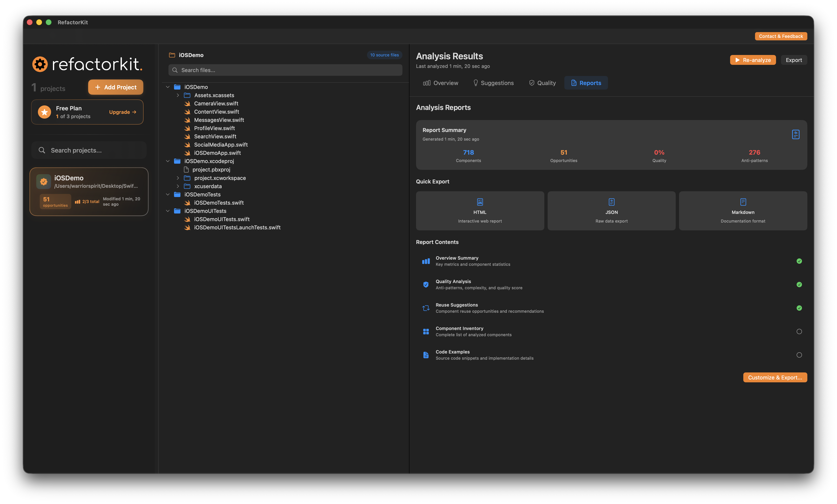The image size is (837, 504).
Task: Select the Reports tab
Action: tap(586, 83)
